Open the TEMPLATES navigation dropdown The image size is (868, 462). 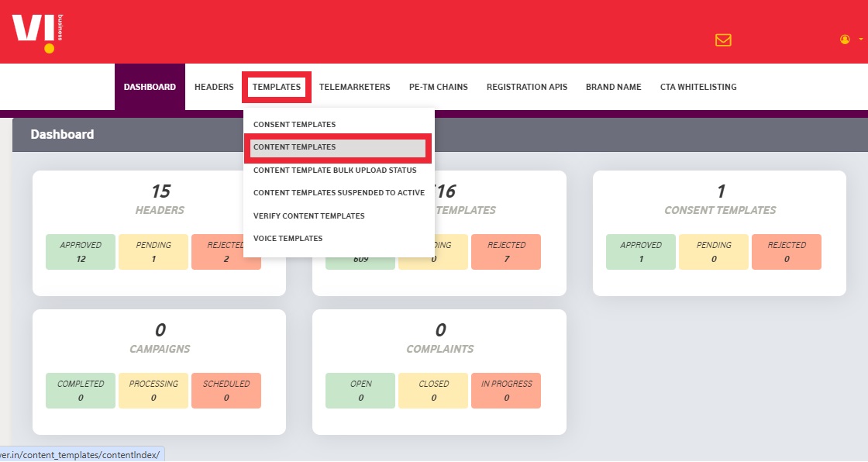(276, 87)
